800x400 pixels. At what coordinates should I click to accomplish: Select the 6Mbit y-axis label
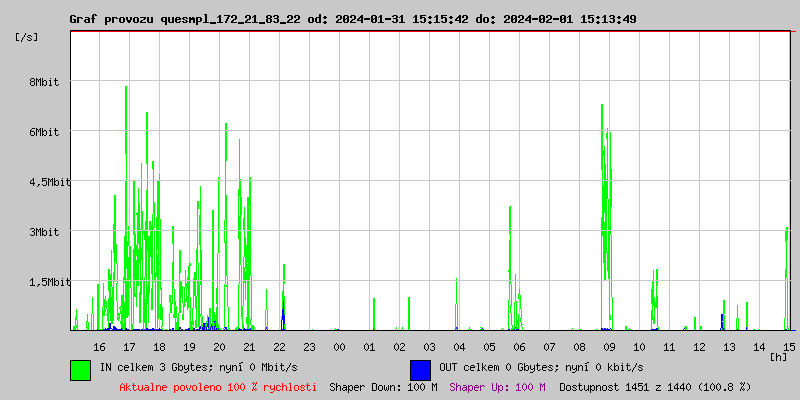click(44, 132)
